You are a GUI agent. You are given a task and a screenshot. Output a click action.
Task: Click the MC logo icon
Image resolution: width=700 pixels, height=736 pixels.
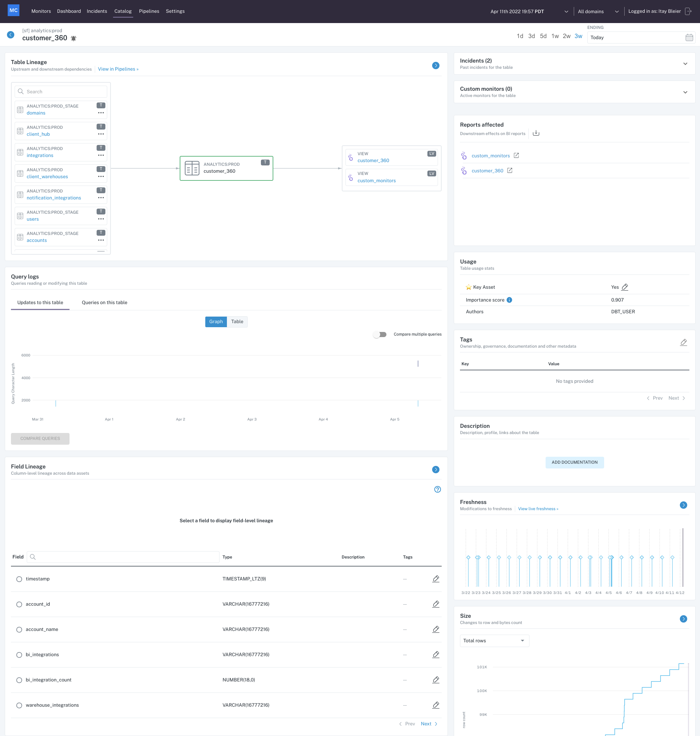(14, 11)
